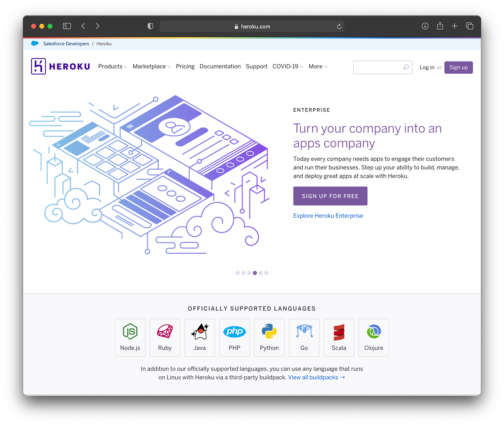The width and height of the screenshot is (504, 426).
Task: Click the heroku.com address bar
Action: point(252,26)
